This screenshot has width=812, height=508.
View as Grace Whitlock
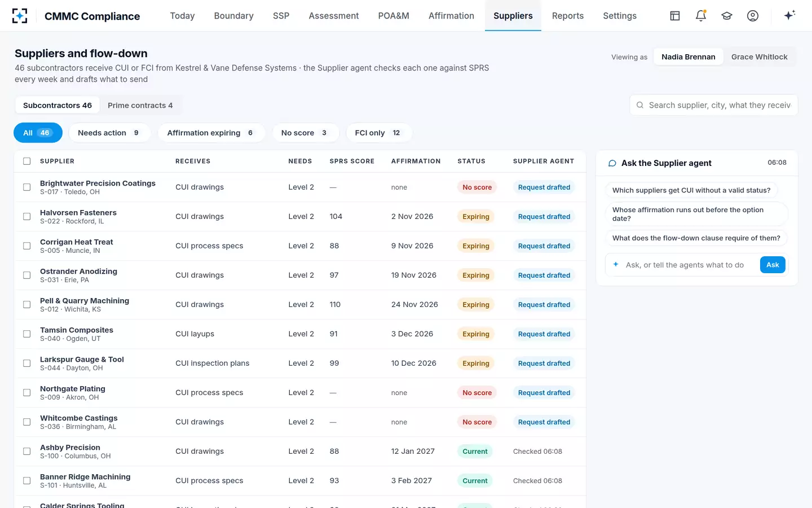[x=759, y=57]
